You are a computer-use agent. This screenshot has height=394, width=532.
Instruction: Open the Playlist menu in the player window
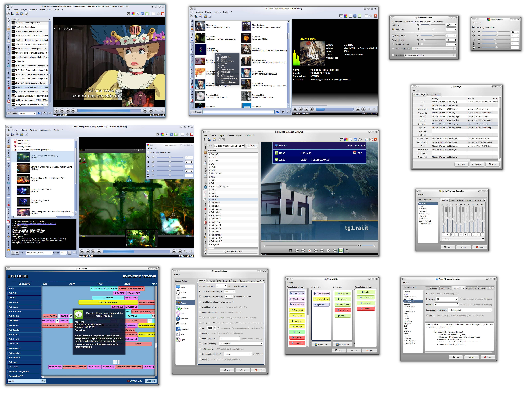tap(24, 10)
